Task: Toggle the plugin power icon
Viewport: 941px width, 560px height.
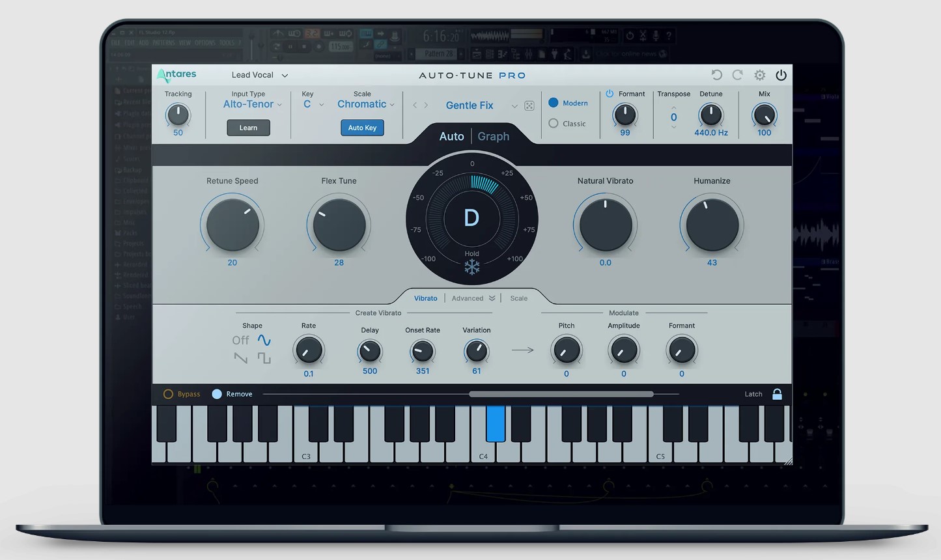Action: click(x=781, y=75)
